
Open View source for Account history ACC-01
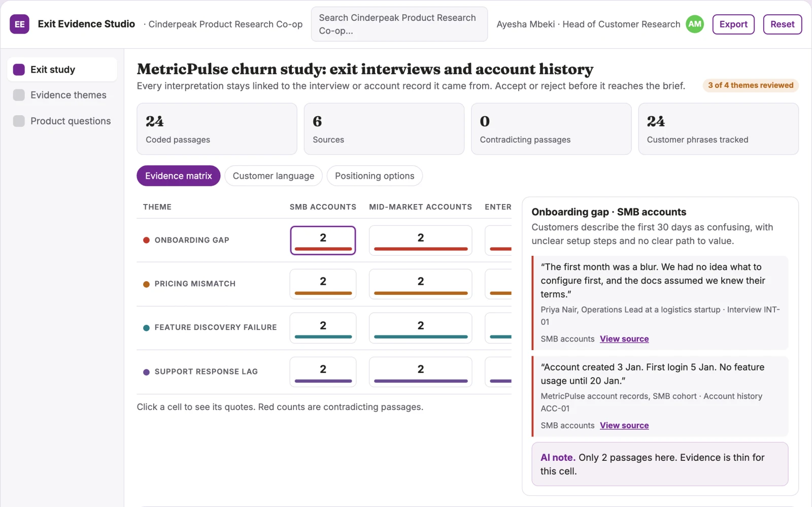[624, 425]
